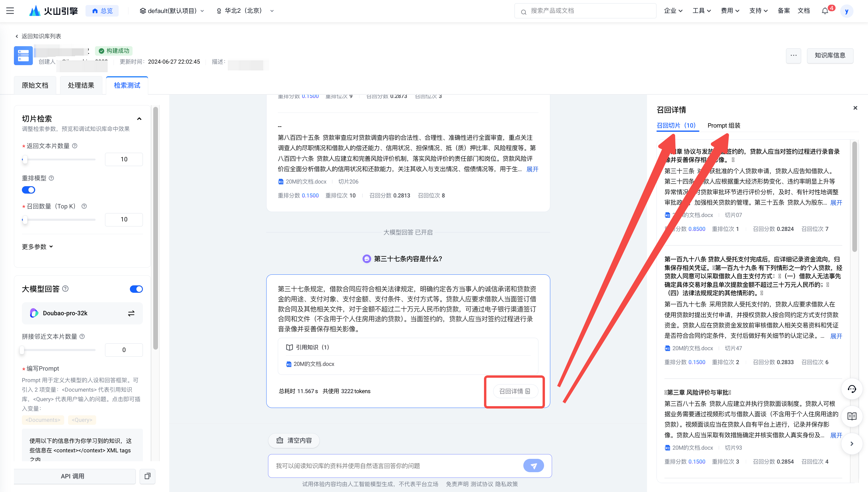
Task: Click the 引用知识 (1) book icon
Action: click(289, 347)
